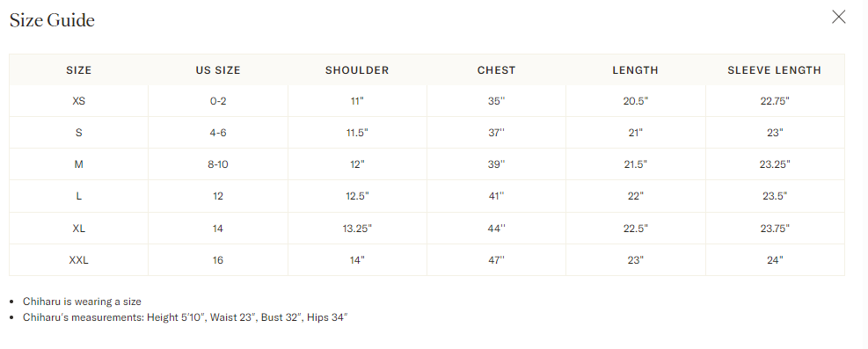This screenshot has height=349, width=868.
Task: Click the 23.25" sleeve length cell
Action: click(x=775, y=164)
